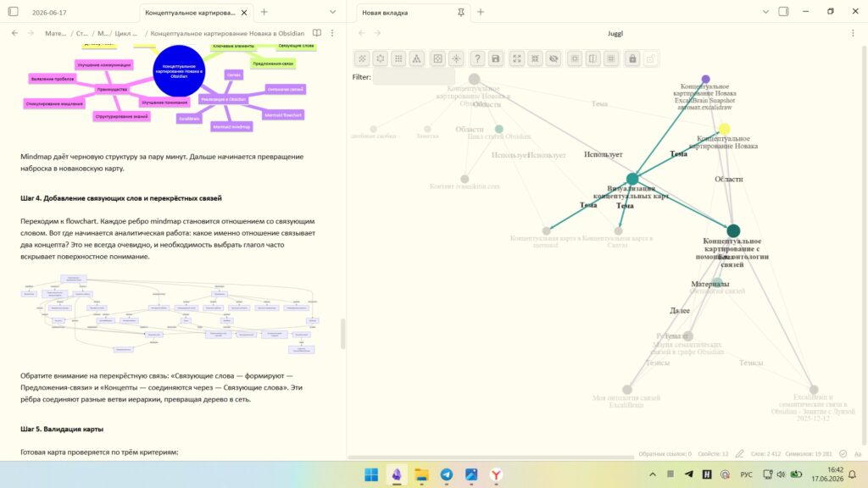Click the Juggl pane title
The width and height of the screenshot is (868, 488).
(615, 33)
